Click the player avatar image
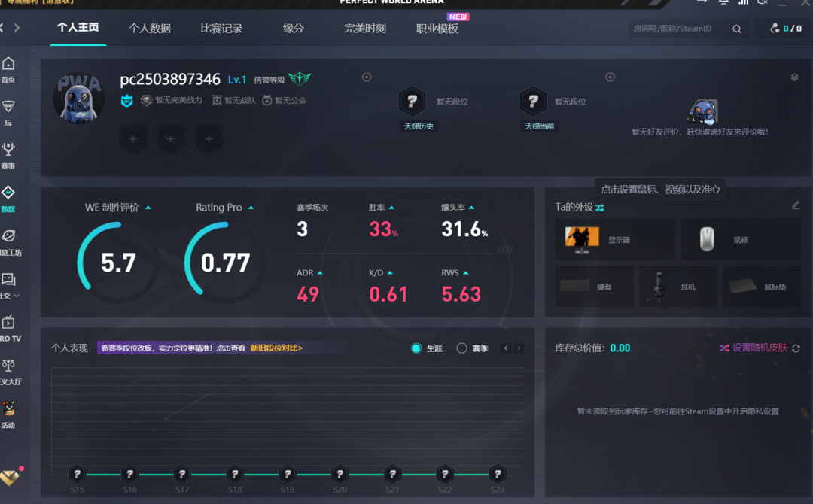813x504 pixels. coord(78,99)
